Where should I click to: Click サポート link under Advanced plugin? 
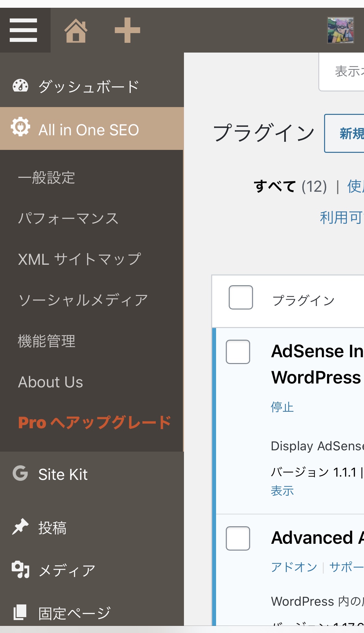(346, 567)
